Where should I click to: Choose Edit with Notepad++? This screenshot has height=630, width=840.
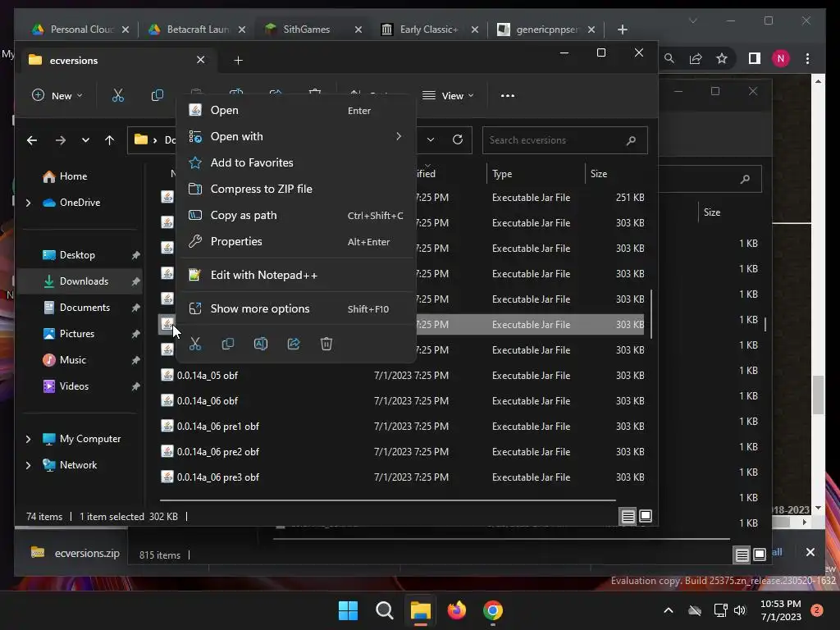297,276
